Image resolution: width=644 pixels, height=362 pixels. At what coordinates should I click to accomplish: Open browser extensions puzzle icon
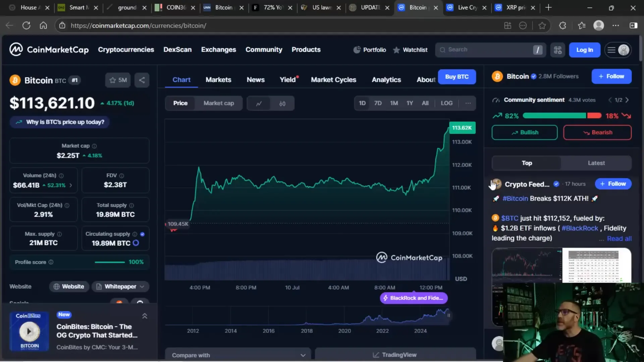(562, 25)
